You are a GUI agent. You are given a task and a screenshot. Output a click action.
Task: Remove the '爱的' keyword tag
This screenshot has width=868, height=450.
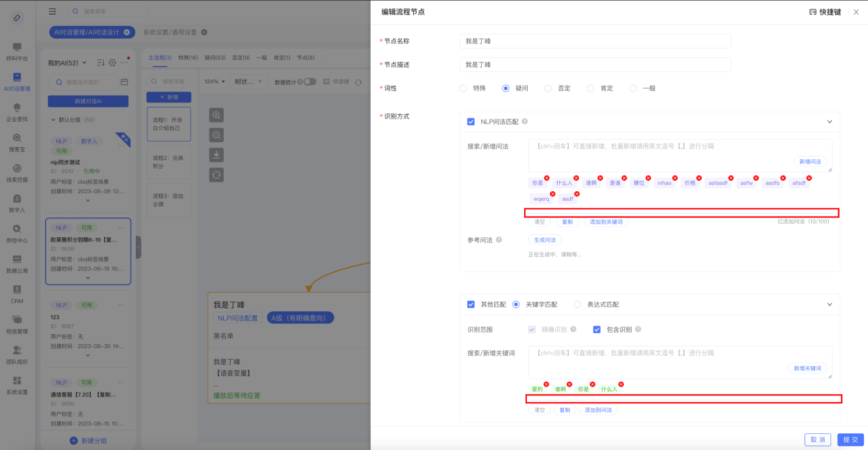(x=546, y=385)
